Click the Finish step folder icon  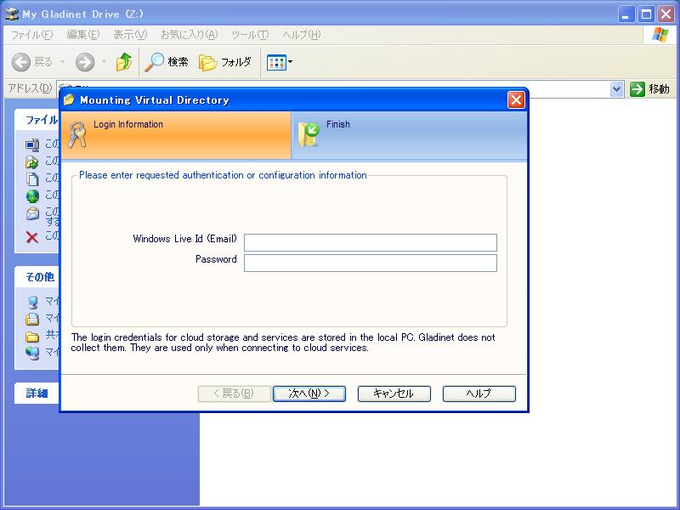(309, 134)
